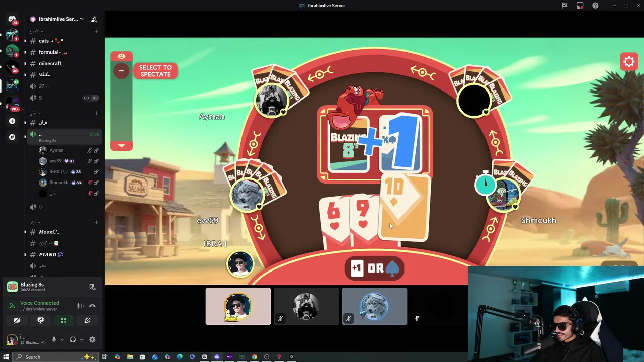Image resolution: width=644 pixels, height=362 pixels.
Task: Toggle spectate eye icon in game
Action: [121, 56]
